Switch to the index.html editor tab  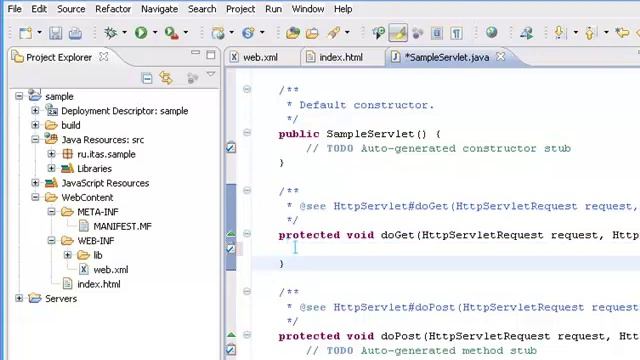coord(341,58)
